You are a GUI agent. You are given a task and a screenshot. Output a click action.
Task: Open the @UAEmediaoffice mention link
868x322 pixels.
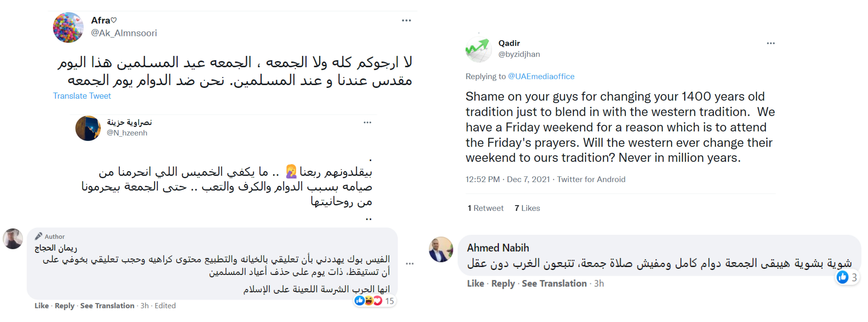coord(541,76)
